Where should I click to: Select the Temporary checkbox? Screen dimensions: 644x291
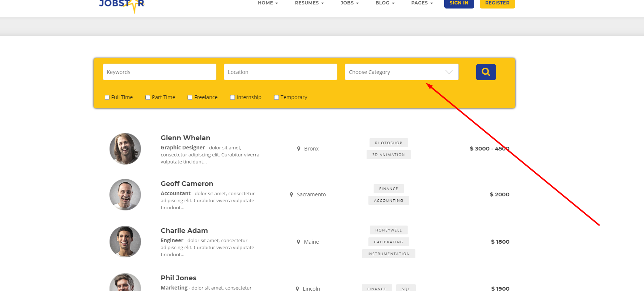point(276,97)
